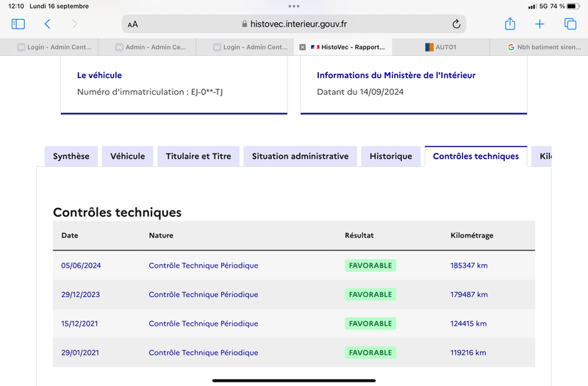Viewport: 588px width, 386px height.
Task: Click FAVORABLE badge in the 29/12/2023 row
Action: click(x=370, y=295)
